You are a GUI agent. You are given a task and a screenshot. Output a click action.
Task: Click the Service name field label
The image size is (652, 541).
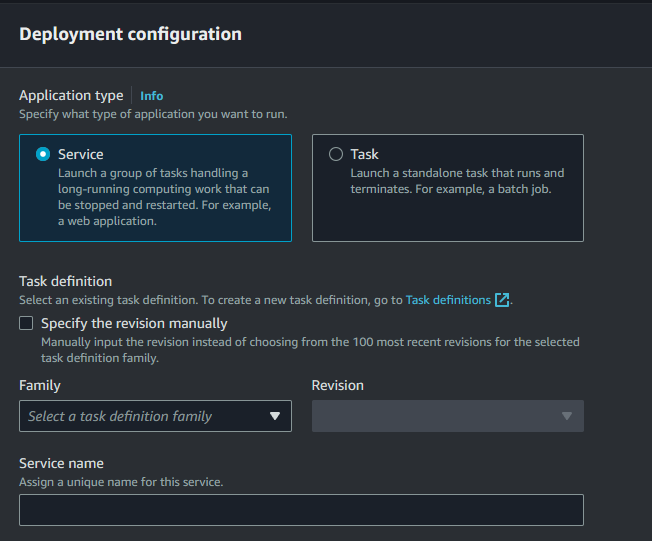click(x=62, y=463)
